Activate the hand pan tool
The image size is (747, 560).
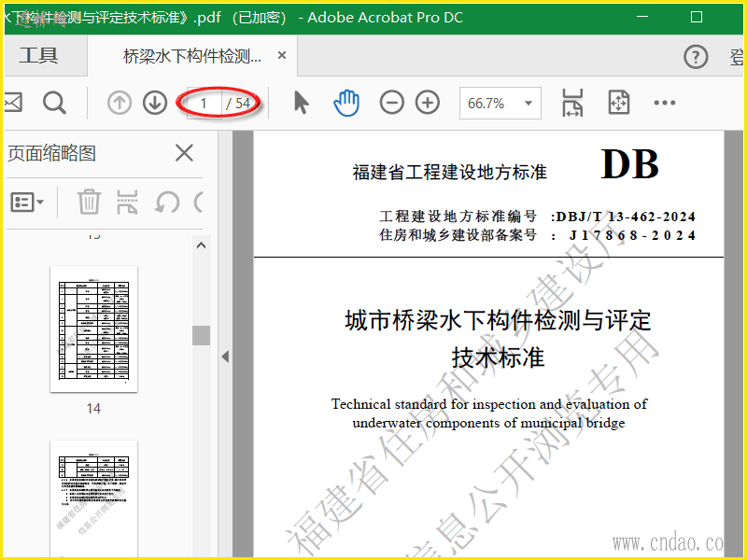346,103
